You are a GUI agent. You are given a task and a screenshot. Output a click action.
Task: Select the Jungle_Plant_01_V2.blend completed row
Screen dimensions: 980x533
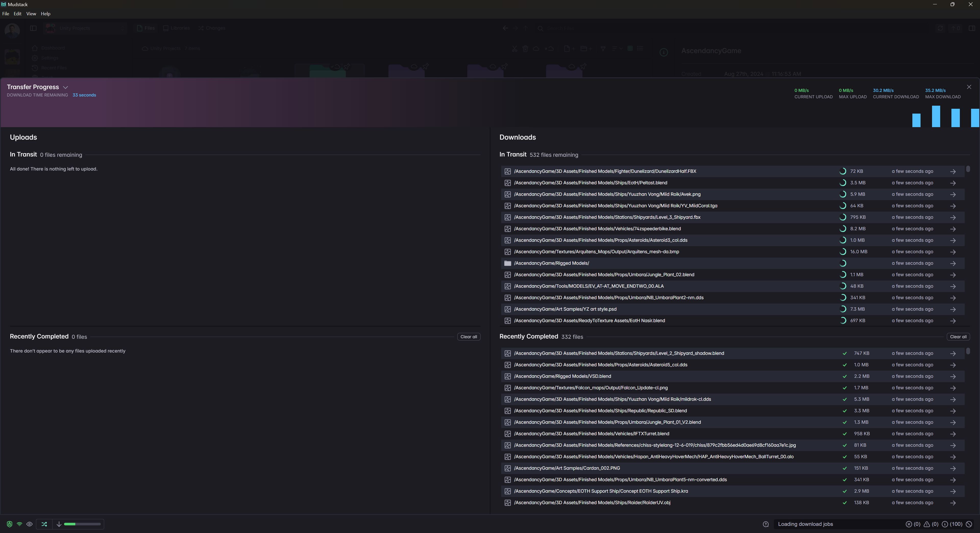click(x=732, y=422)
